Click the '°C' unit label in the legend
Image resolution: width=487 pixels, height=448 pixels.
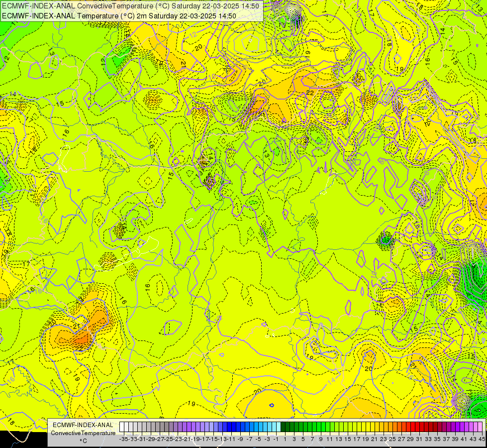83,441
